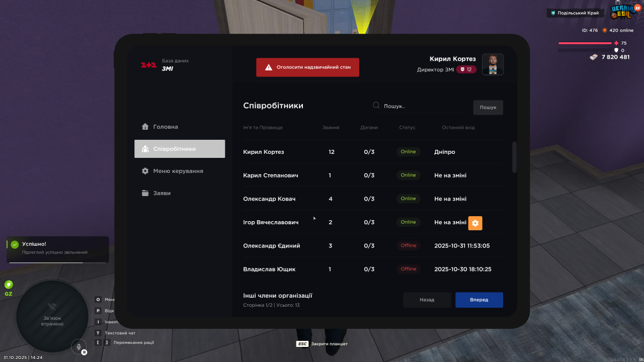Viewport: 644px width, 362px height.
Task: Click reprimands 0/3 of Владислав Ющик
Action: 369,269
